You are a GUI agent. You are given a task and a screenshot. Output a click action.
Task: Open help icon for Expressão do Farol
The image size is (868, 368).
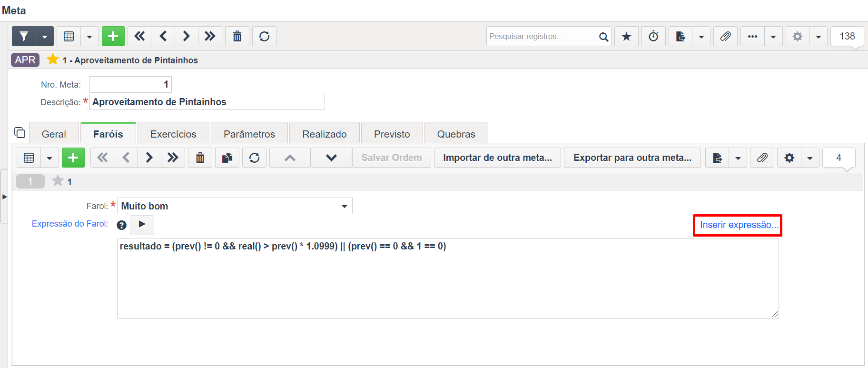click(122, 225)
